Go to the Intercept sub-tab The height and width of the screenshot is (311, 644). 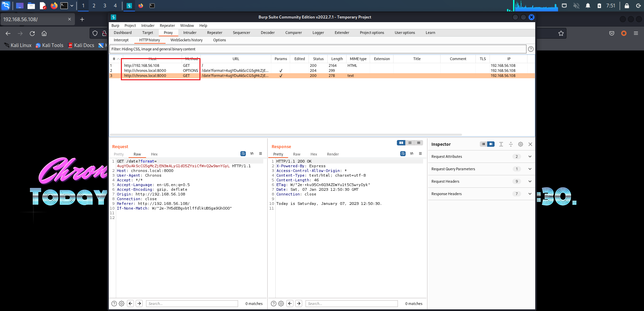[121, 40]
